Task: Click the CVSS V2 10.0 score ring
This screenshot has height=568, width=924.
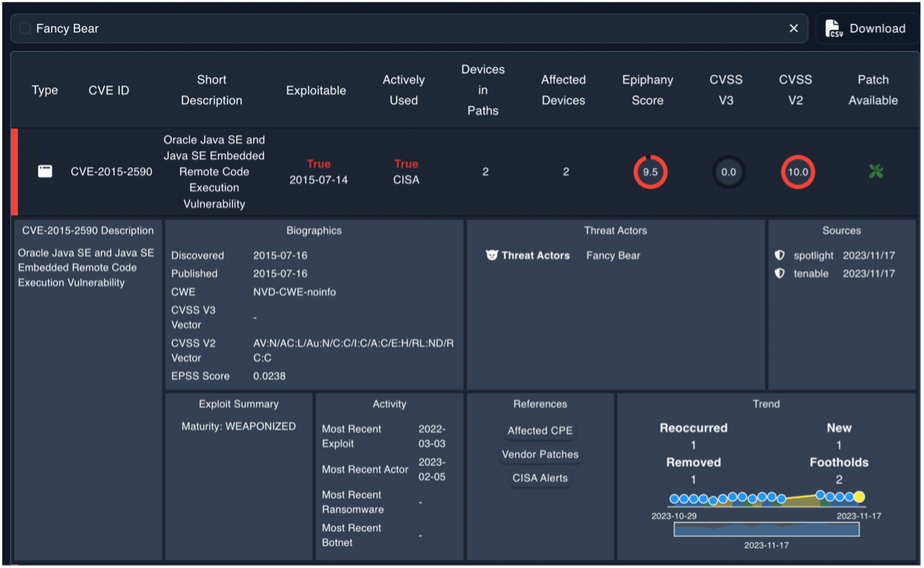Action: coord(798,172)
